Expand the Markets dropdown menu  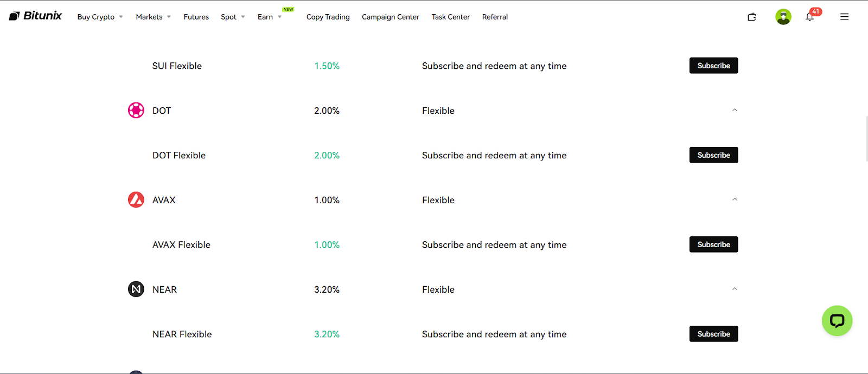coord(154,17)
